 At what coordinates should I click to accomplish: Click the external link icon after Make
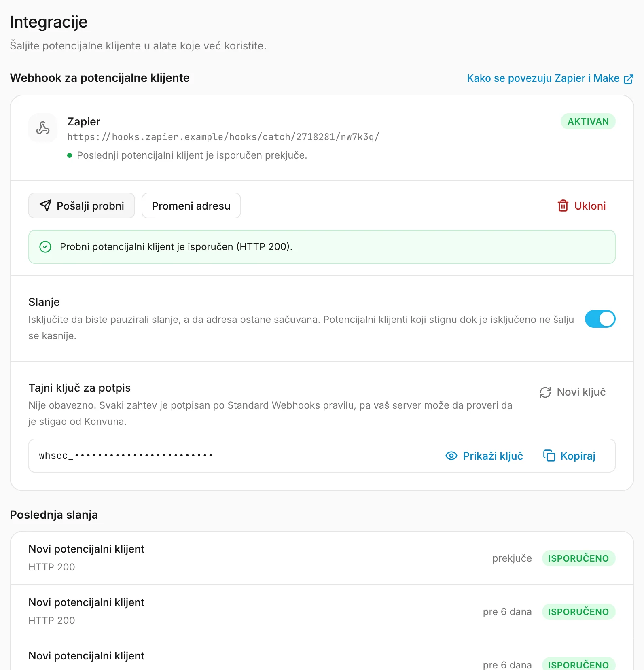coord(629,78)
